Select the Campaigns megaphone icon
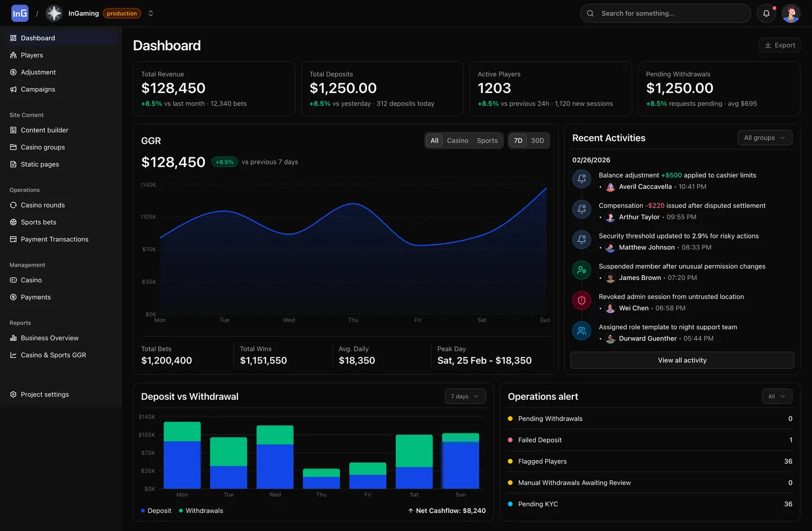The height and width of the screenshot is (531, 812). pos(13,89)
